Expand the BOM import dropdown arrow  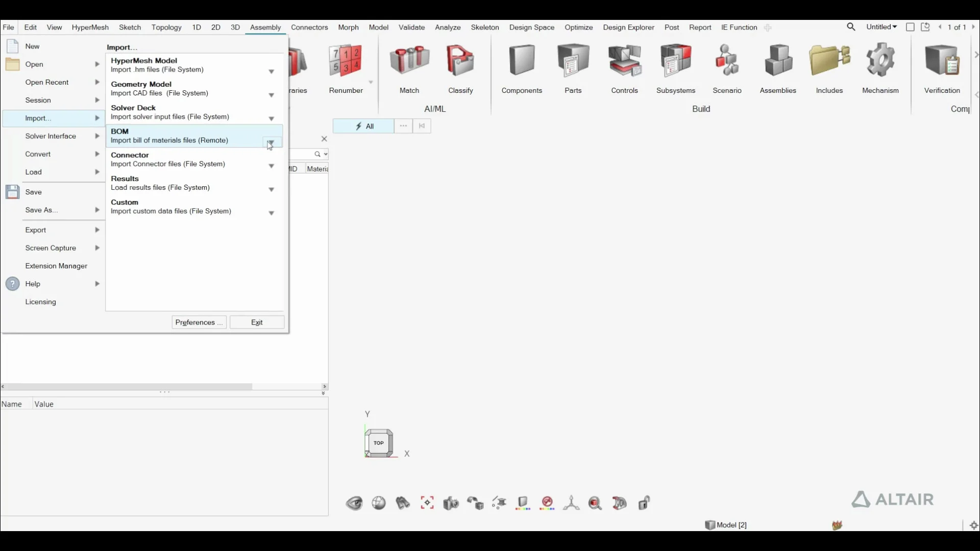point(272,142)
